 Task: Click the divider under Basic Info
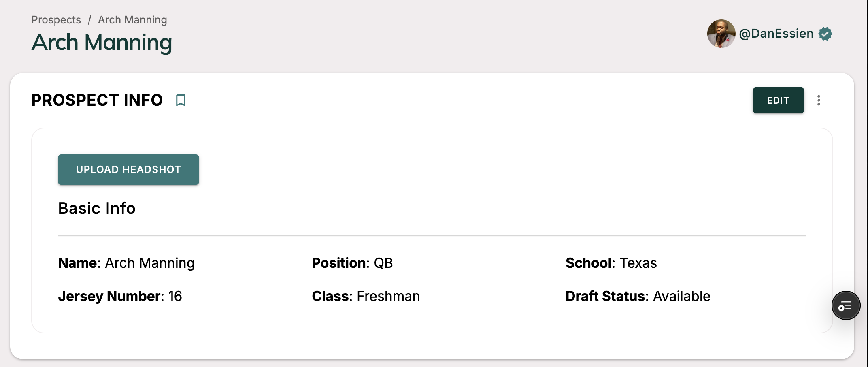[x=432, y=235]
